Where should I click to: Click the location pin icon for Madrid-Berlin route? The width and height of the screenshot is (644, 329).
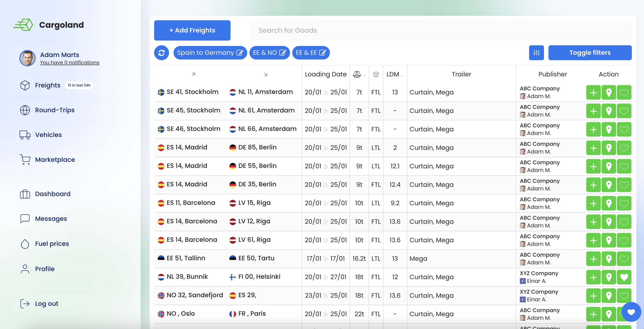(608, 147)
